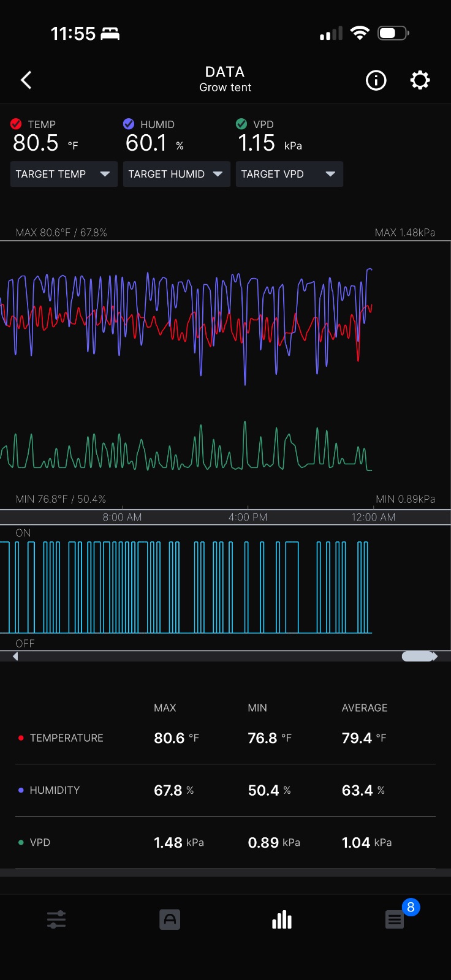Click the chart timeline scrollbar thumb
This screenshot has width=451, height=980.
coord(417,656)
